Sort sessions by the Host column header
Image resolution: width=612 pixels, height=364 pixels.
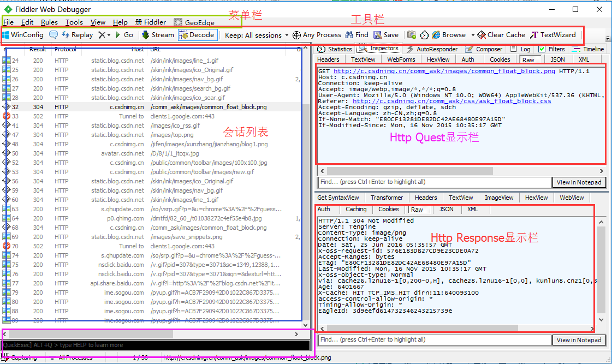tap(138, 50)
